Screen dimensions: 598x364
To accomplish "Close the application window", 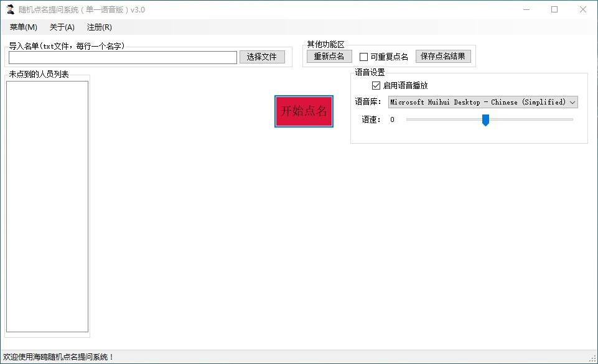I will click(x=583, y=9).
